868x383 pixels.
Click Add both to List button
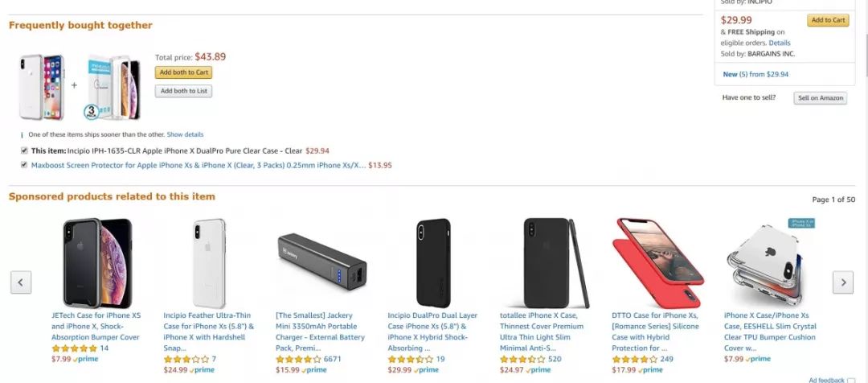pos(183,91)
